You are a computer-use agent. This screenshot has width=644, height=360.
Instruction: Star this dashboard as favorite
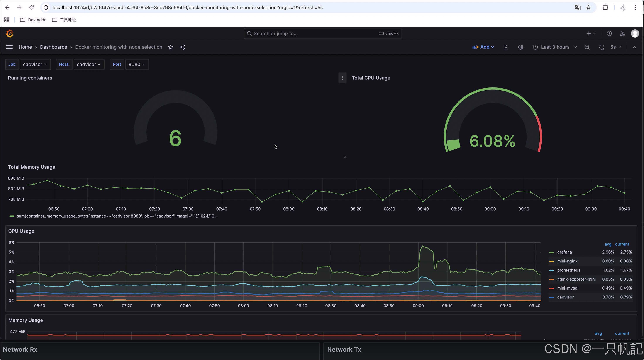coord(171,47)
